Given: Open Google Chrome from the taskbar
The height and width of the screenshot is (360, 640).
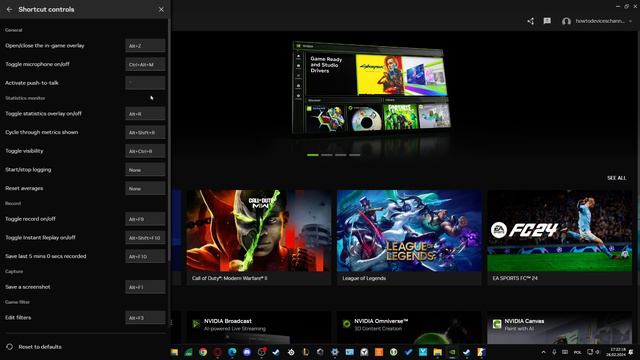Looking at the screenshot, I should pos(203,352).
